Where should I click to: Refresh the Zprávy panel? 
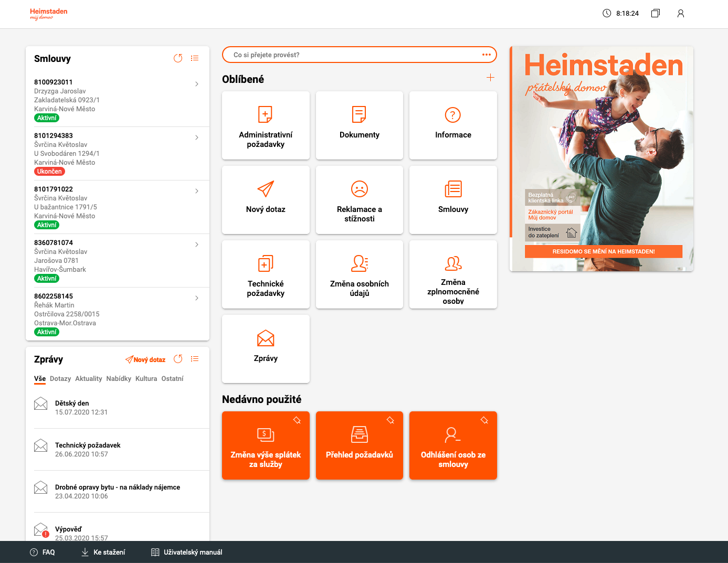[x=178, y=359]
